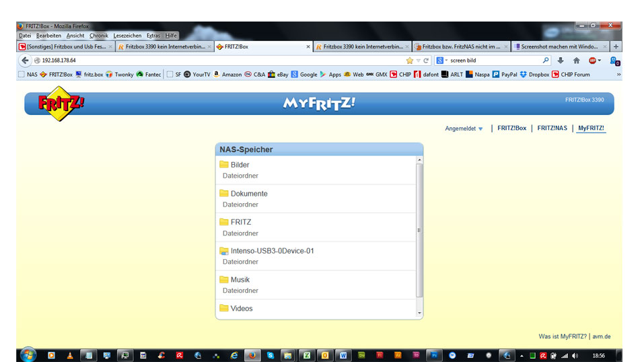Screen dimensions: 644x362
Task: Open VLC from the taskbar
Action: (70, 356)
